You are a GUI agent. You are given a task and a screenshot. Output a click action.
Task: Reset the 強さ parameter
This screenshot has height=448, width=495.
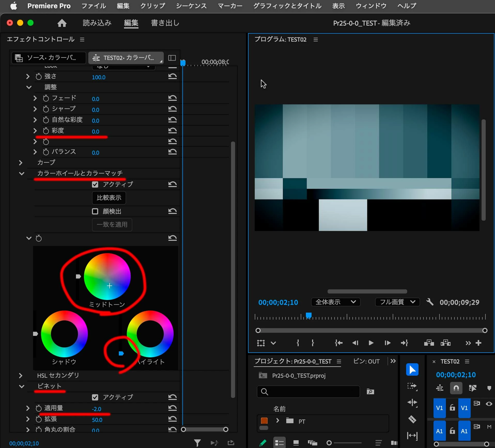[x=172, y=76]
